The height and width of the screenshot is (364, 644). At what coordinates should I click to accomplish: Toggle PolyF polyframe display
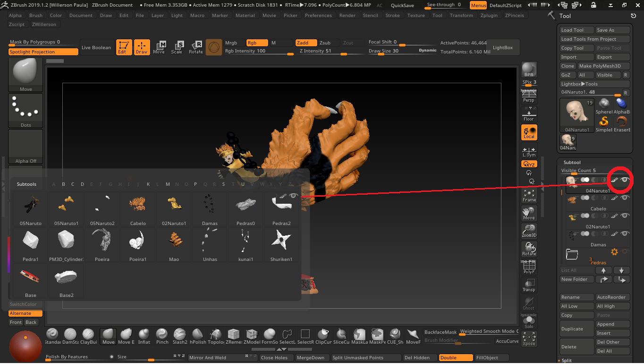pos(529,267)
